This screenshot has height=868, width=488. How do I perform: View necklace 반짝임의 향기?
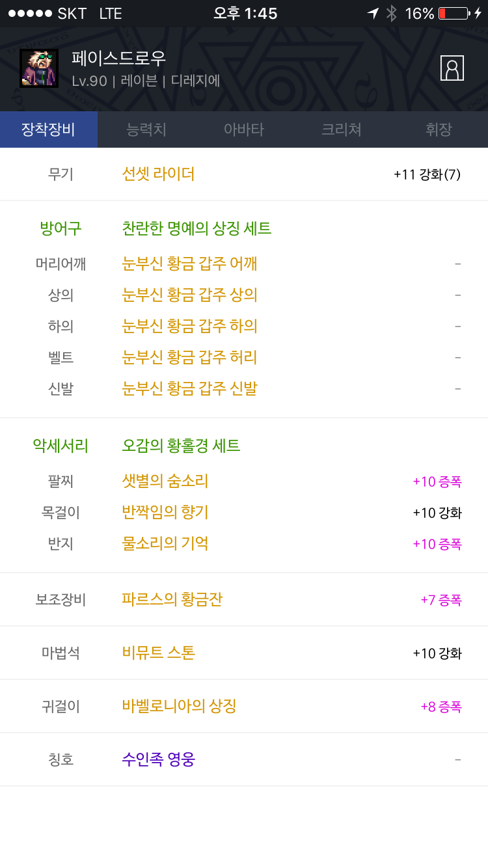click(165, 512)
